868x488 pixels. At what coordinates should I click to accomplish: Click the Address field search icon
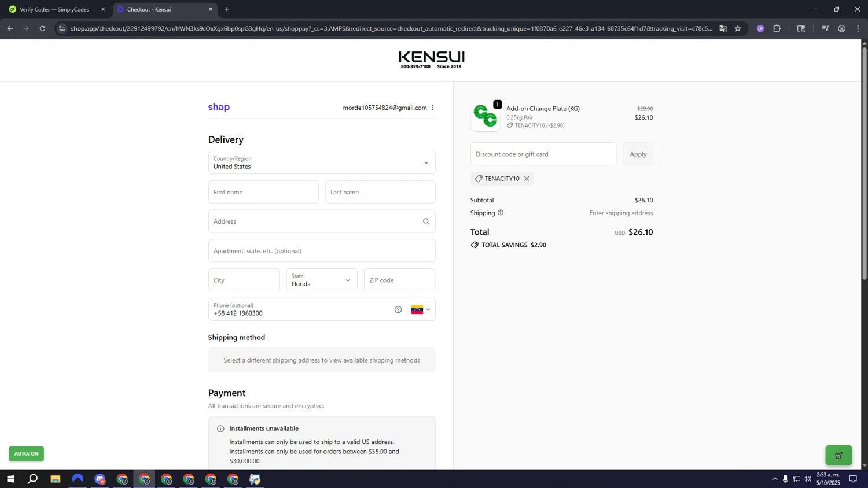pyautogui.click(x=426, y=221)
